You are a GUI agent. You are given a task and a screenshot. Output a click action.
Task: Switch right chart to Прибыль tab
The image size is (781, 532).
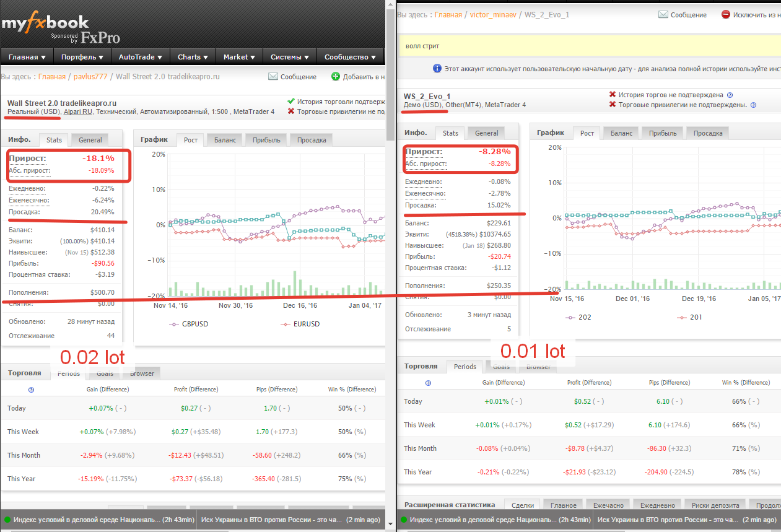click(662, 133)
